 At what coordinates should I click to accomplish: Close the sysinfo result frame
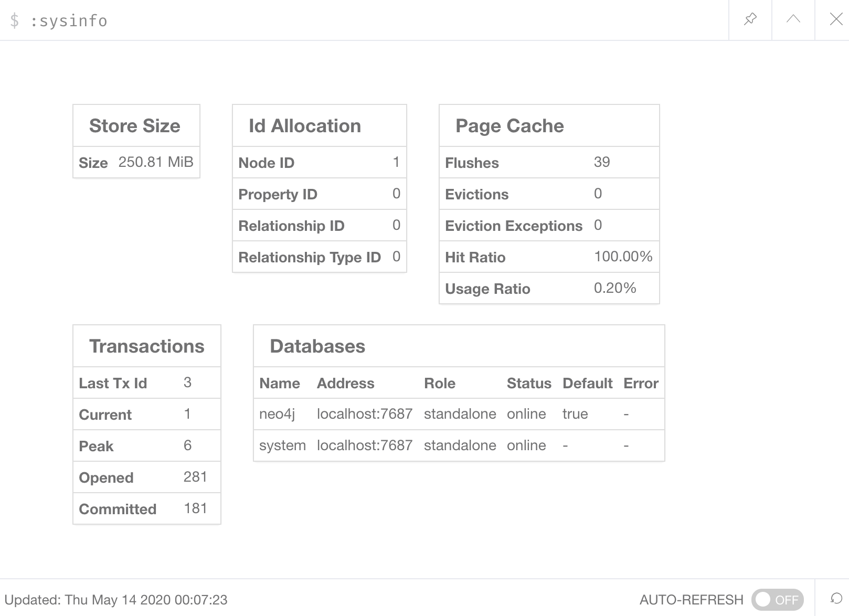836,20
